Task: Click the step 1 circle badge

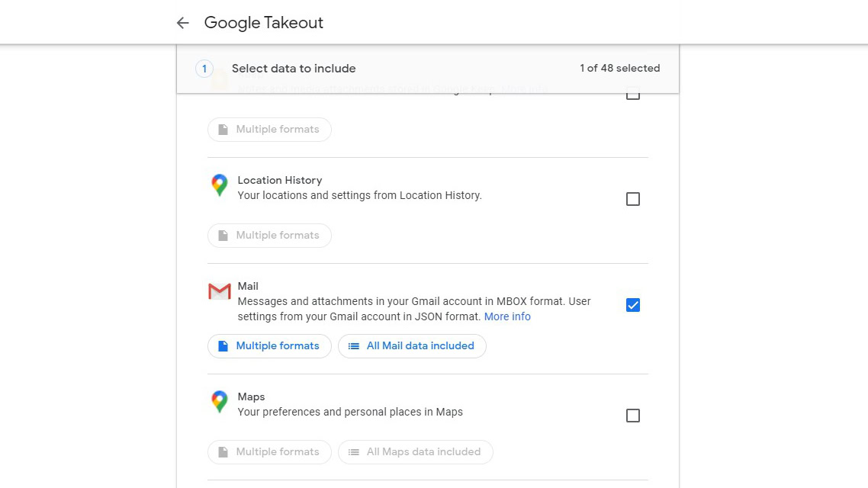Action: pyautogui.click(x=204, y=69)
